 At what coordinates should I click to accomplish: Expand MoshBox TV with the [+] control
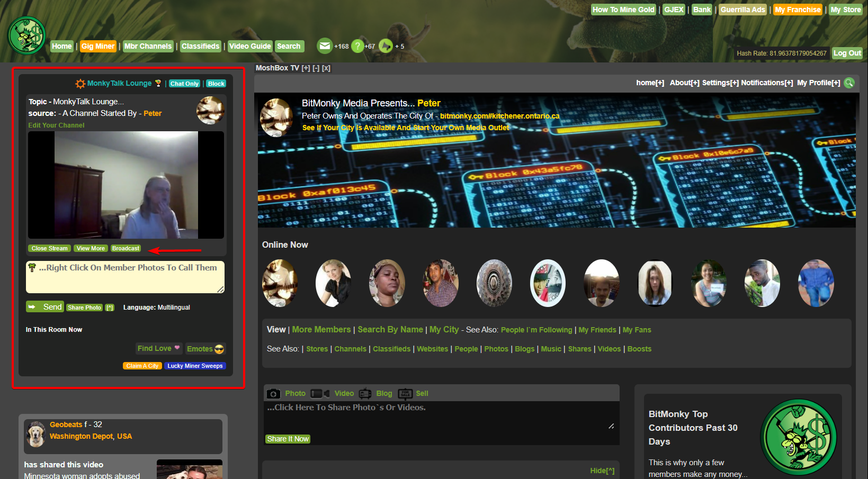pyautogui.click(x=306, y=68)
